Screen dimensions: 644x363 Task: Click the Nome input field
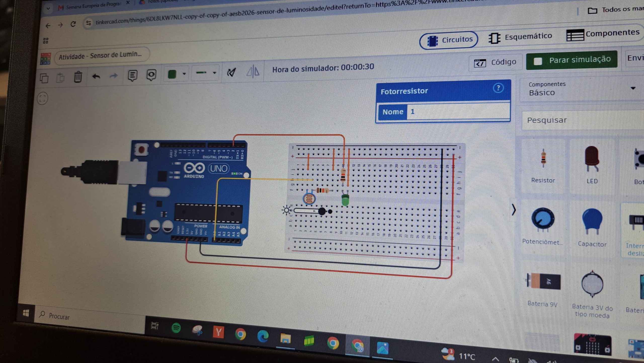(x=458, y=111)
